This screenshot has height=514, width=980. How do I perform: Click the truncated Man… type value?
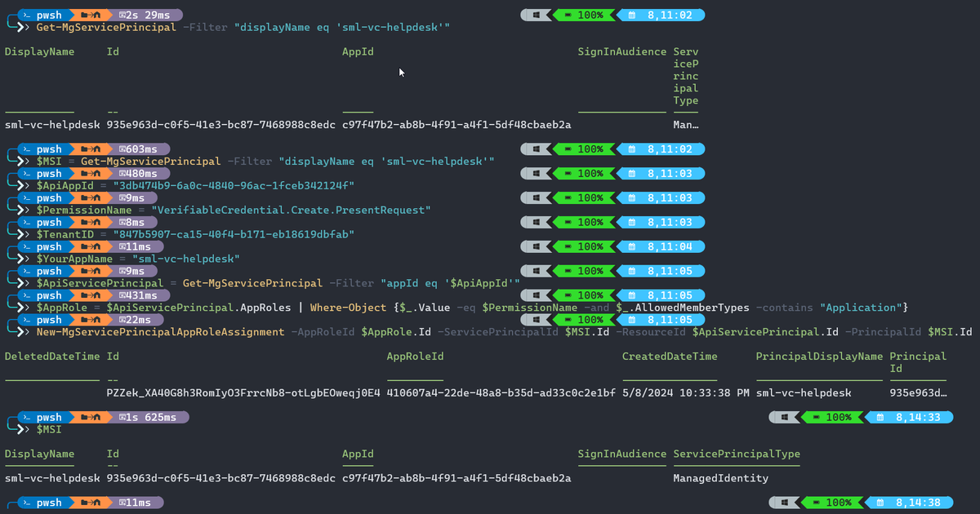(686, 126)
